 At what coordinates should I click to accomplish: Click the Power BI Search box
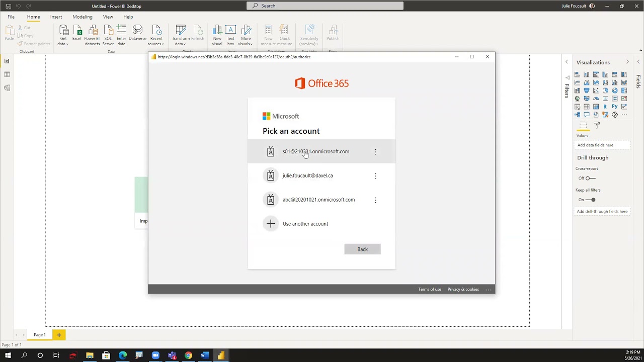(x=325, y=6)
